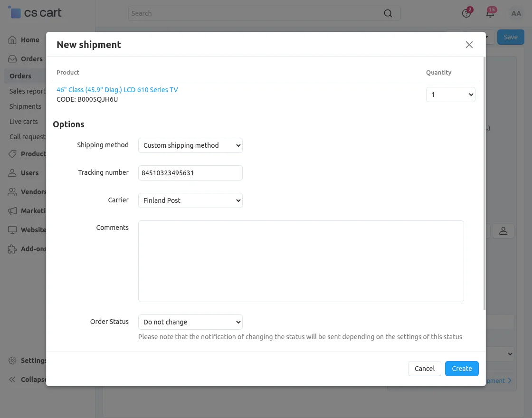
Task: Click the Settings gear icon
Action: (x=12, y=361)
